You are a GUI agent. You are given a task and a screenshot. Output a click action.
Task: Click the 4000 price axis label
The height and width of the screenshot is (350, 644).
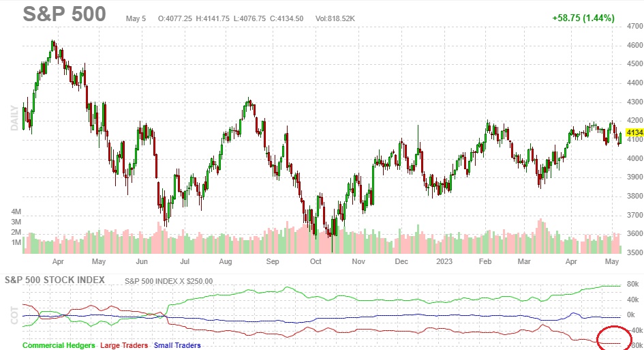(635, 158)
